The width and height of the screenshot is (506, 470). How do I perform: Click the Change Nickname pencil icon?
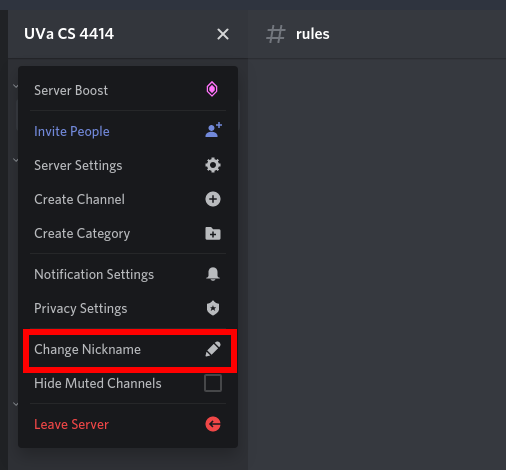click(213, 349)
